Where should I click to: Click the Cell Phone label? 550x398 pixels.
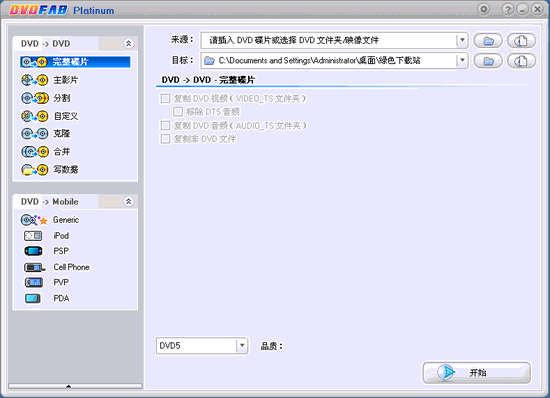pos(72,267)
